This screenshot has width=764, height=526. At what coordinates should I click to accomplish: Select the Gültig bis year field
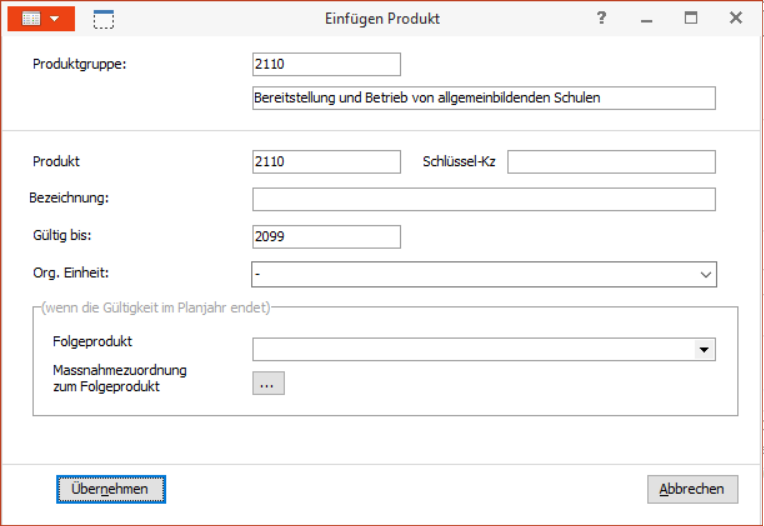[326, 237]
